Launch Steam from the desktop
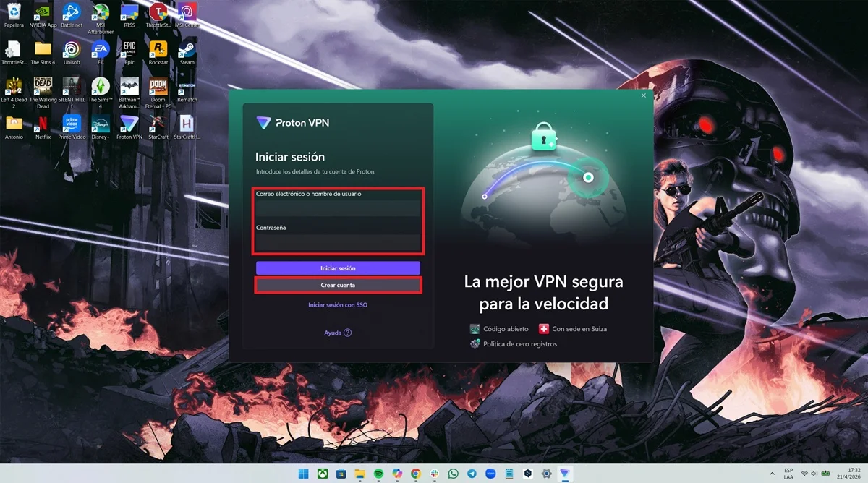Screen dimensions: 868x483 pyautogui.click(x=187, y=51)
